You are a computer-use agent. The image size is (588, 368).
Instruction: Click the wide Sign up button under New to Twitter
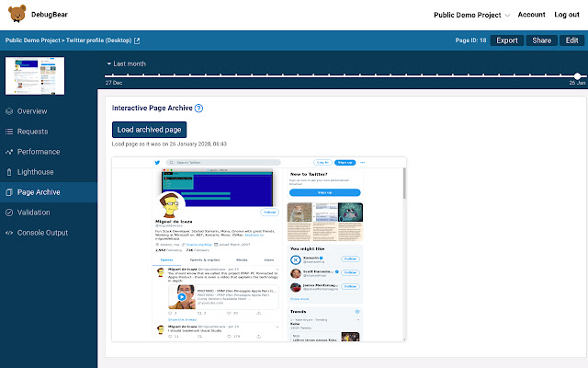click(324, 192)
